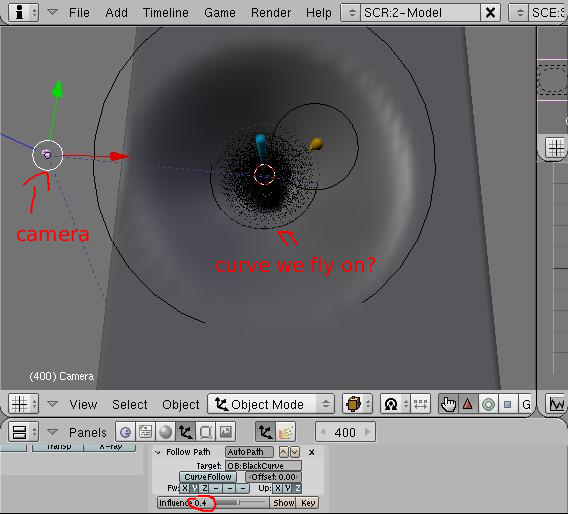Toggle move object centers only icon
Screen dimensions: 568x514
[x=420, y=404]
